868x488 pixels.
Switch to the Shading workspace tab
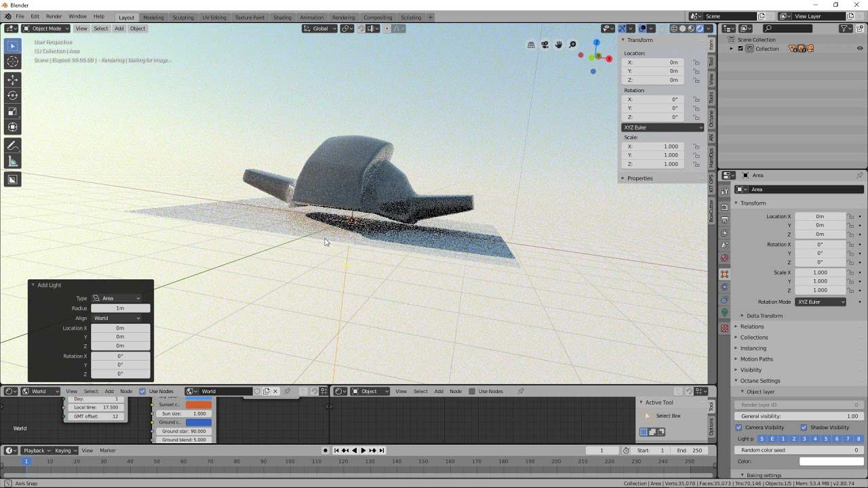click(x=282, y=17)
